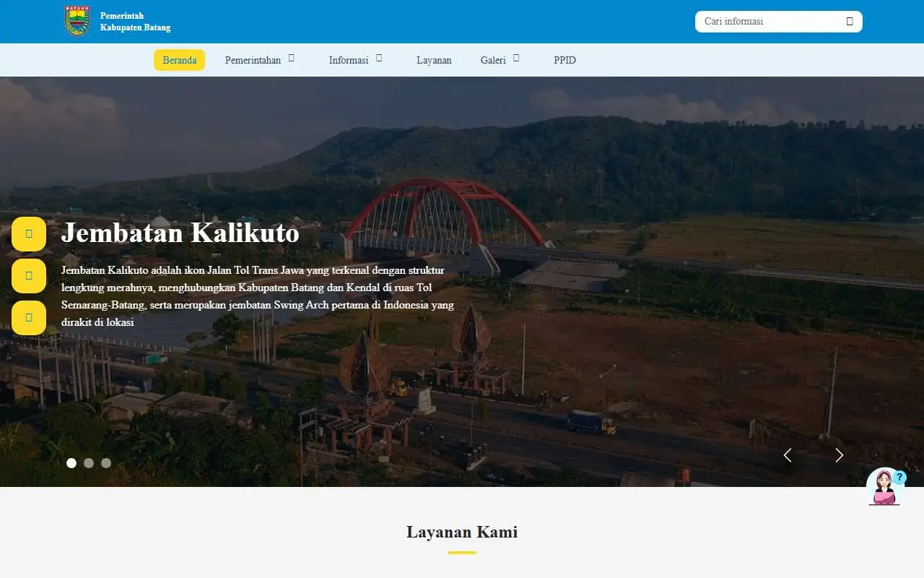Go to the next slide arrow
The height and width of the screenshot is (578, 924).
pyautogui.click(x=840, y=455)
